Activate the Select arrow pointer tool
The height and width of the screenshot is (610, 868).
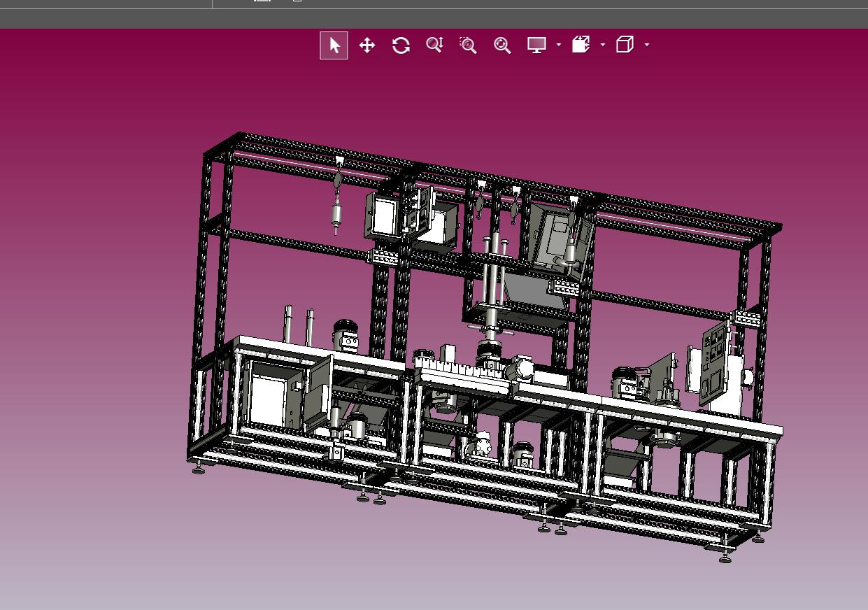[334, 45]
